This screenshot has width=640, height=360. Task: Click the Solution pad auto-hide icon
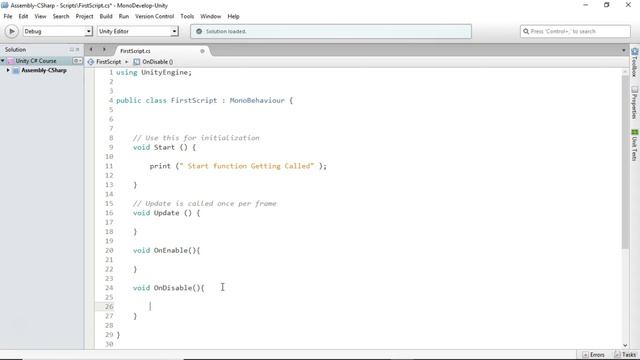[71, 49]
